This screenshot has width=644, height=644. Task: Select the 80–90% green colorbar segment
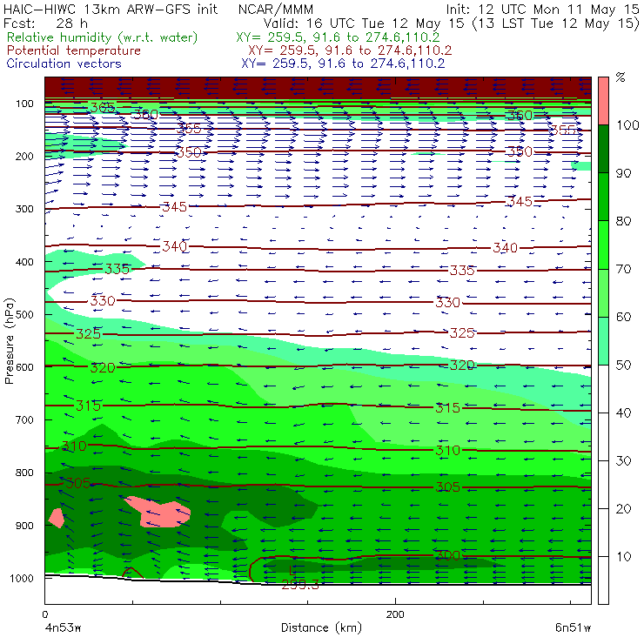603,197
